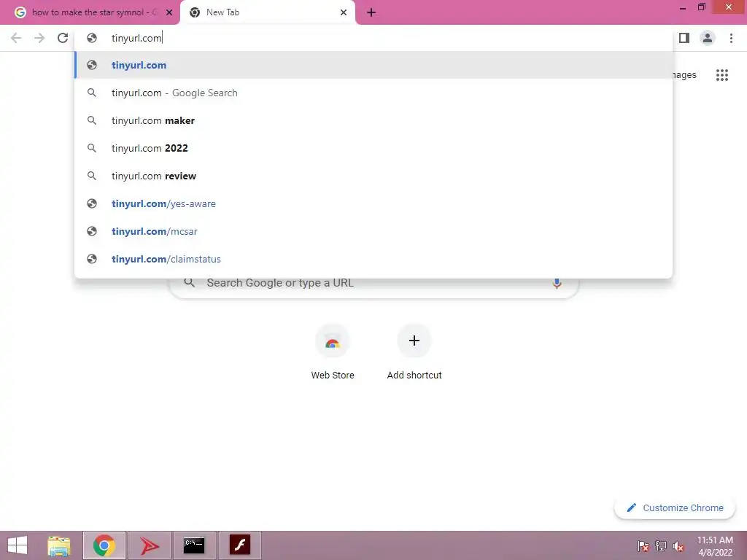Open suggestion tinyurl.com/mcsar

pyautogui.click(x=373, y=231)
